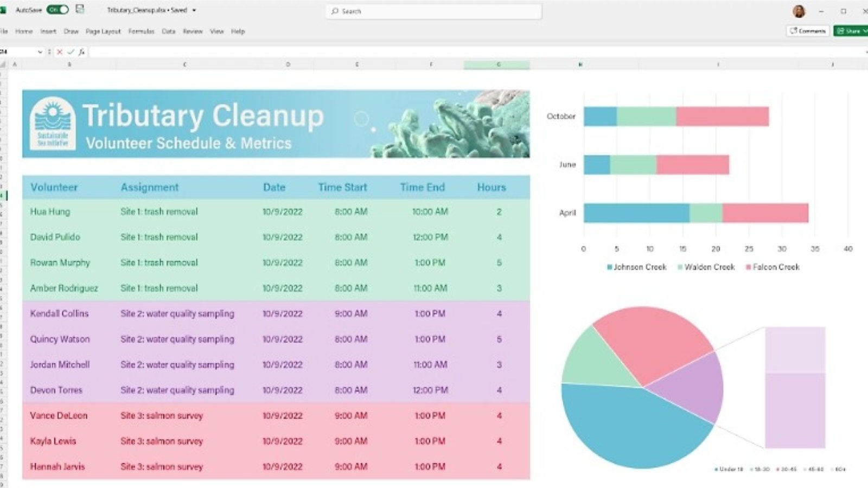This screenshot has height=488, width=868.
Task: Click the Insert Function fx icon
Action: pos(81,52)
